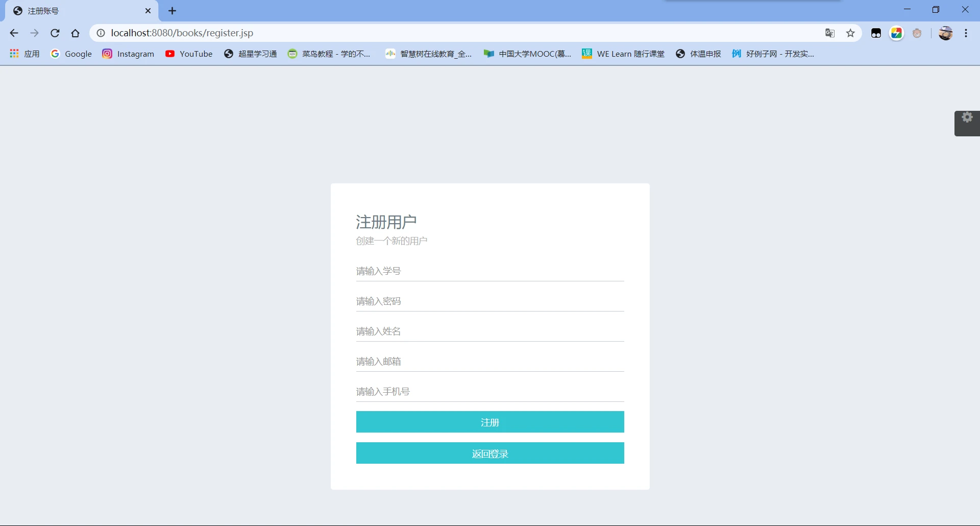
Task: Open the Instagram bookmark
Action: [x=128, y=54]
